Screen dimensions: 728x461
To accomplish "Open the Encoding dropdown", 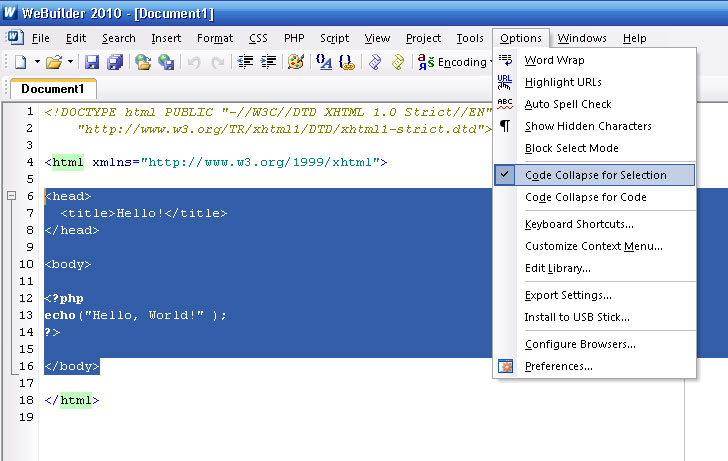I will (455, 62).
